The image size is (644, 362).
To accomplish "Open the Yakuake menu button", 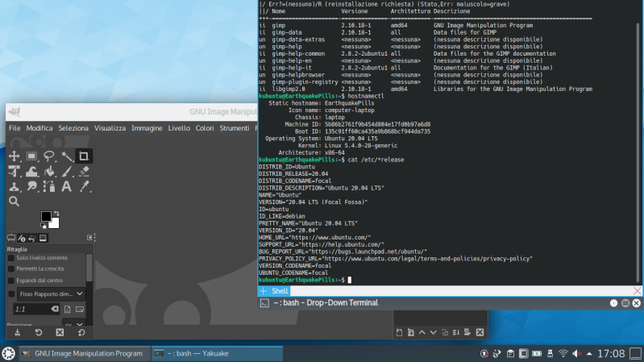I will tap(625, 303).
